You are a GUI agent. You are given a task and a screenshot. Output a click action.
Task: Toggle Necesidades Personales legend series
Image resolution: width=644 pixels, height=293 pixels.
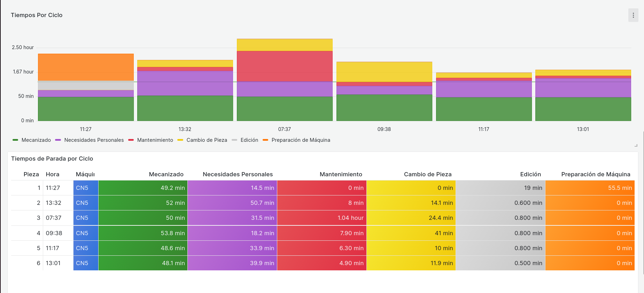(94, 140)
